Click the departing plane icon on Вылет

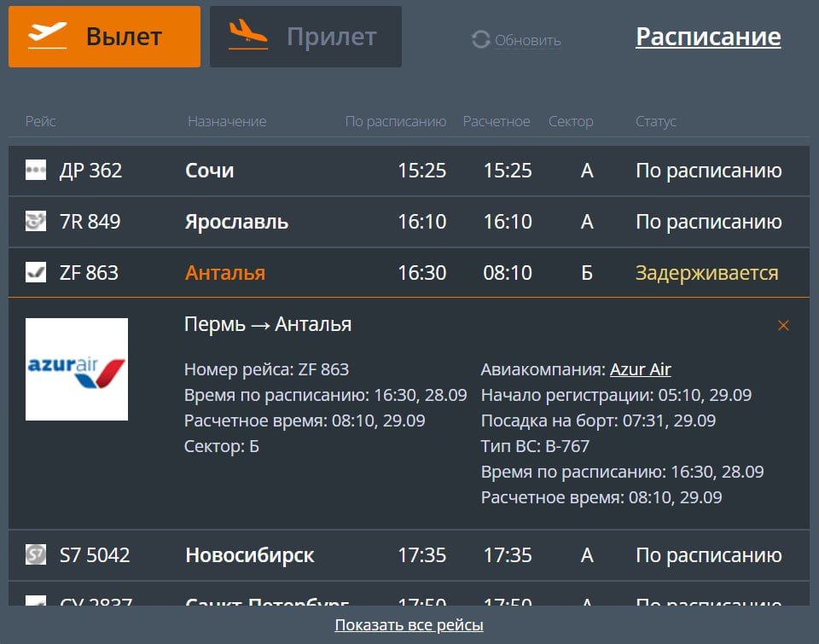point(48,36)
